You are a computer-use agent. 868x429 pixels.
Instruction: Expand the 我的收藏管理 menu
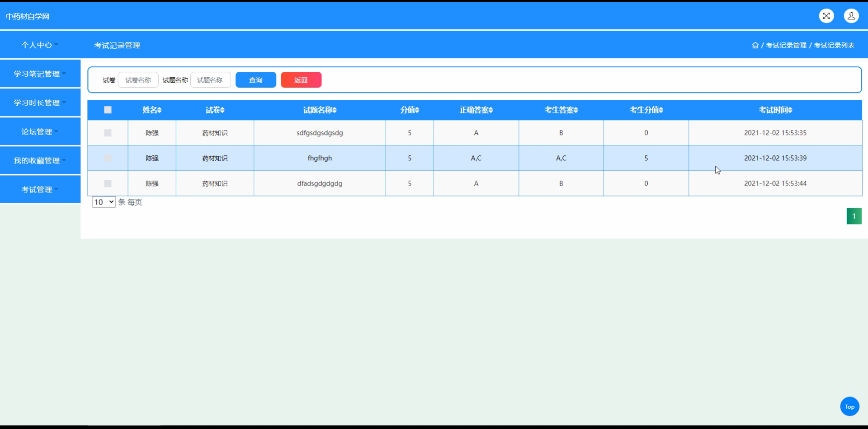click(x=40, y=160)
